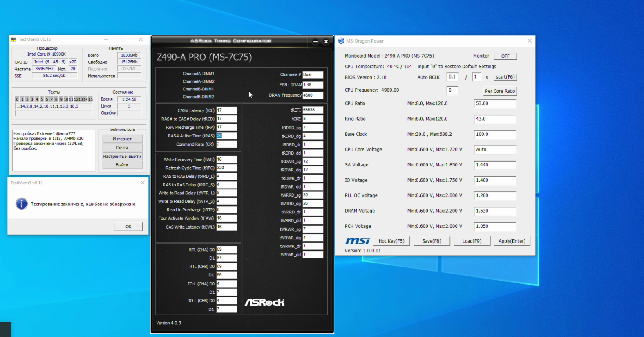Close the ASRock Timing Configurator window

(x=326, y=41)
